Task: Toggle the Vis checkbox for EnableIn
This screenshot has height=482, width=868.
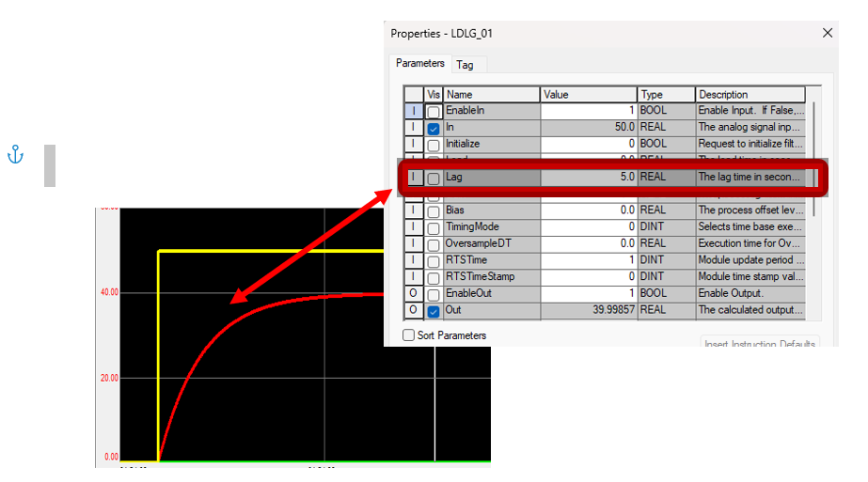Action: [x=434, y=112]
